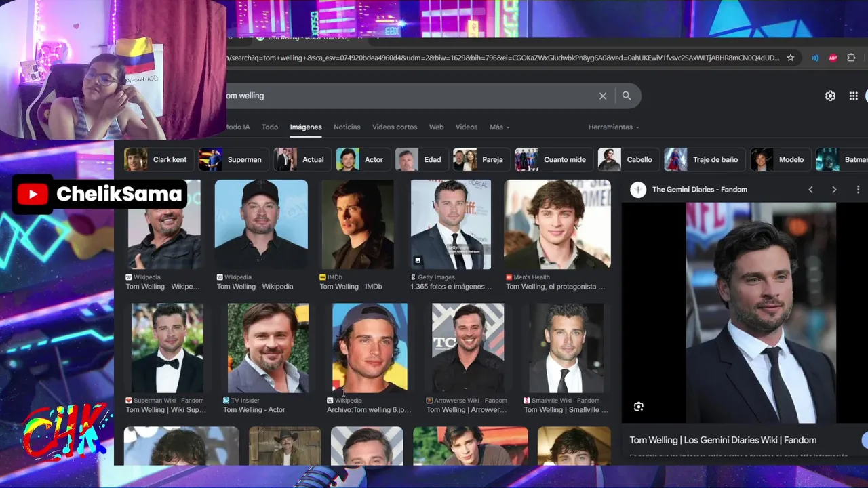Open the Superman Wiki Fandom result thumbnail
Image resolution: width=868 pixels, height=488 pixels.
167,348
